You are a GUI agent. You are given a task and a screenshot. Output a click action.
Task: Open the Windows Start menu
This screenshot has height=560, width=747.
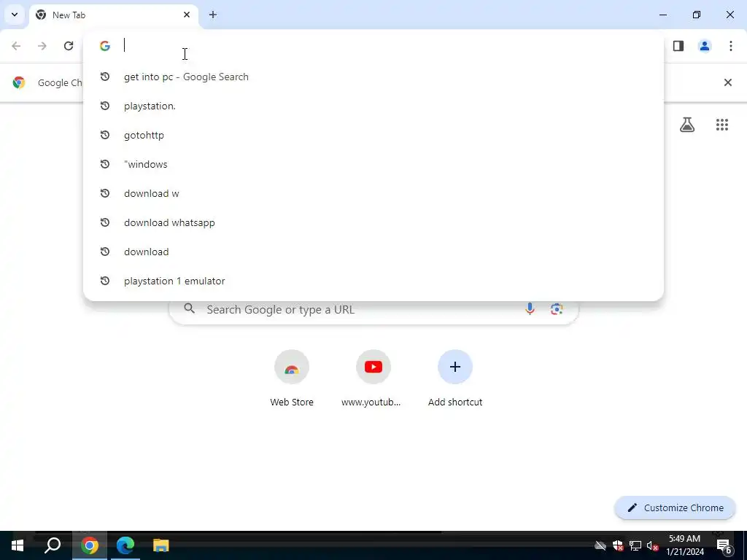click(x=18, y=545)
